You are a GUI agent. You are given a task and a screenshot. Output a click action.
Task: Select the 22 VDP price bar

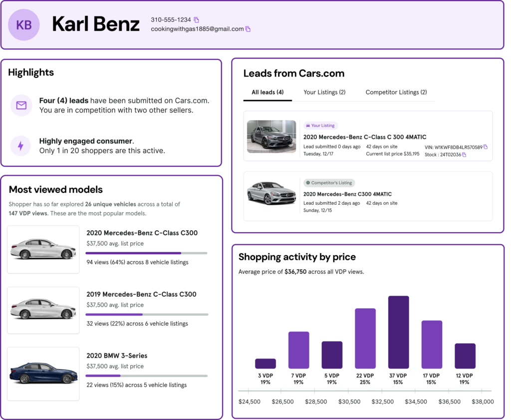(365, 339)
